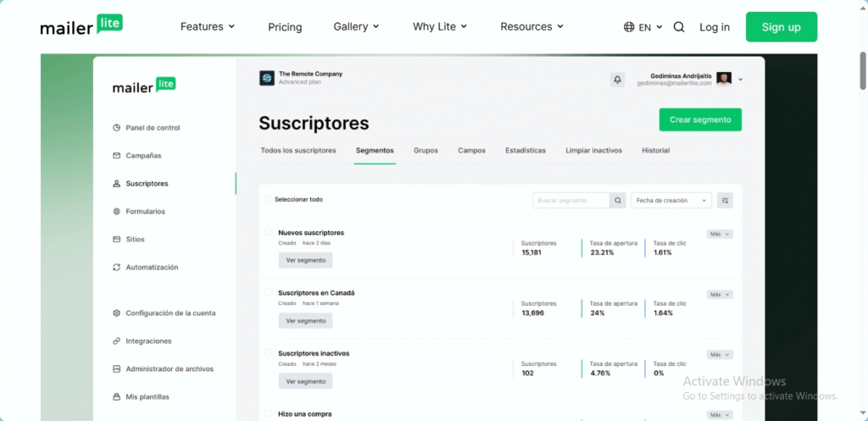868x421 pixels.
Task: Open the Historial tab
Action: click(655, 151)
